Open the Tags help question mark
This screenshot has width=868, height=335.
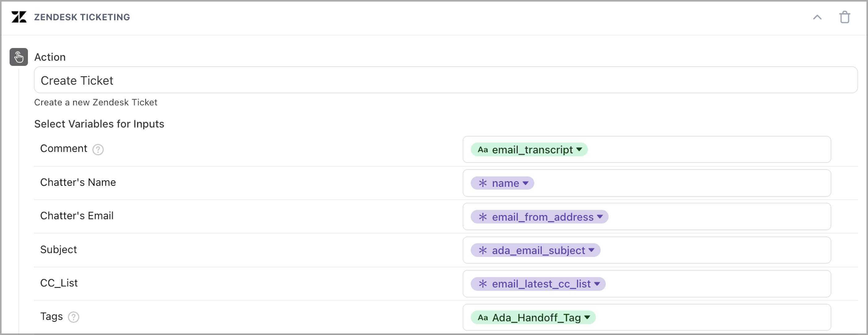[74, 317]
